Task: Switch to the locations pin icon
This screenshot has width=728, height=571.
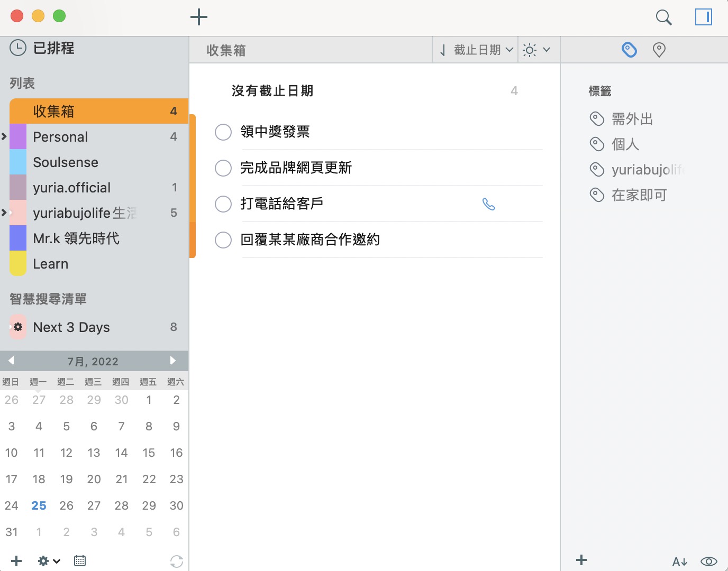Action: click(x=659, y=50)
